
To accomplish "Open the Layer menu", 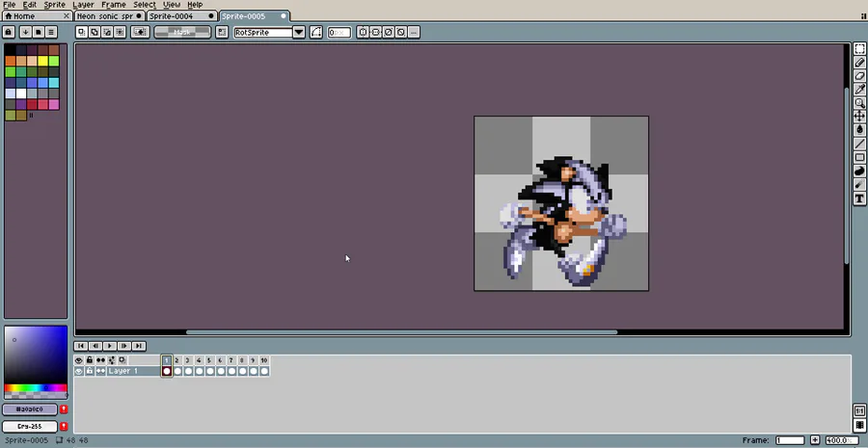I will click(83, 5).
